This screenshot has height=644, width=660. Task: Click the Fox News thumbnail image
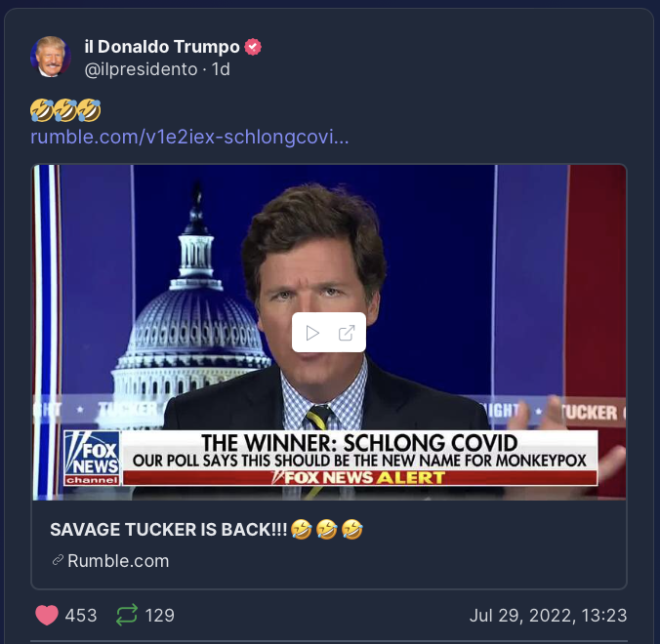(329, 333)
